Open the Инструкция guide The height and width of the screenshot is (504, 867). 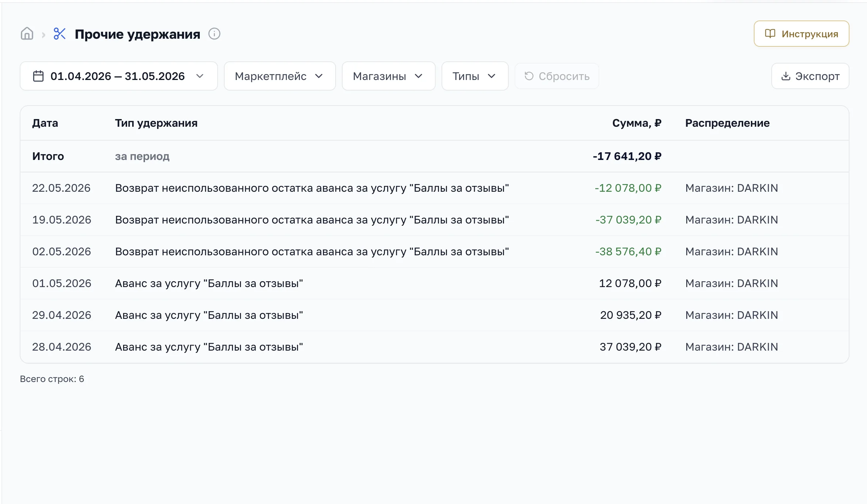tap(801, 34)
